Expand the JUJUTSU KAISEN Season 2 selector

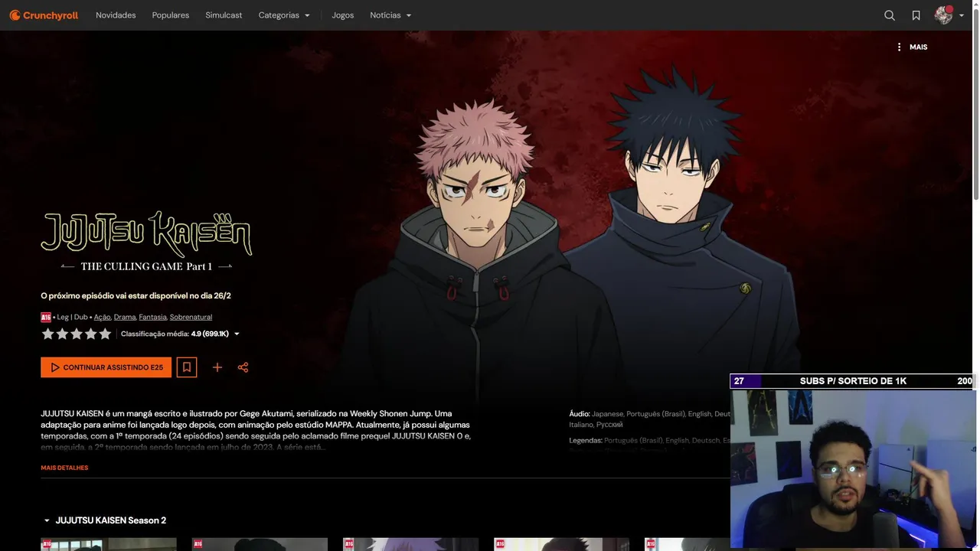[x=104, y=520]
